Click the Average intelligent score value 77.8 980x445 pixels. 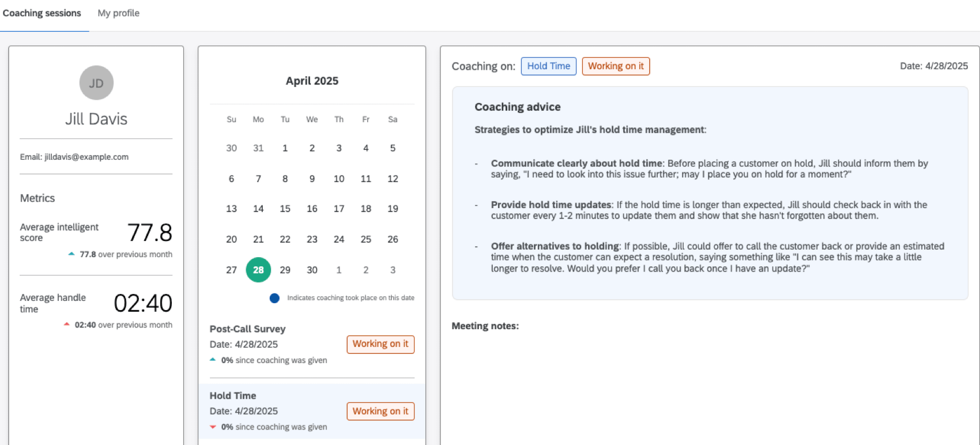[x=149, y=232]
